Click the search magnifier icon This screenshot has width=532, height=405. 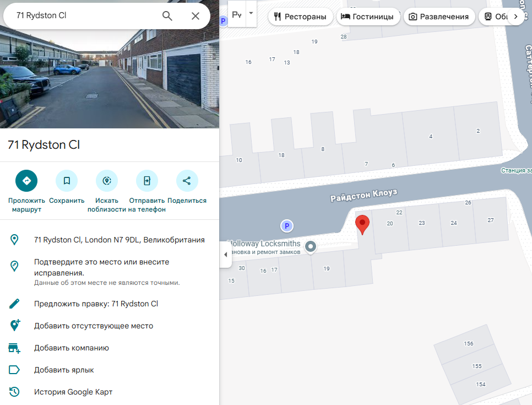(167, 16)
